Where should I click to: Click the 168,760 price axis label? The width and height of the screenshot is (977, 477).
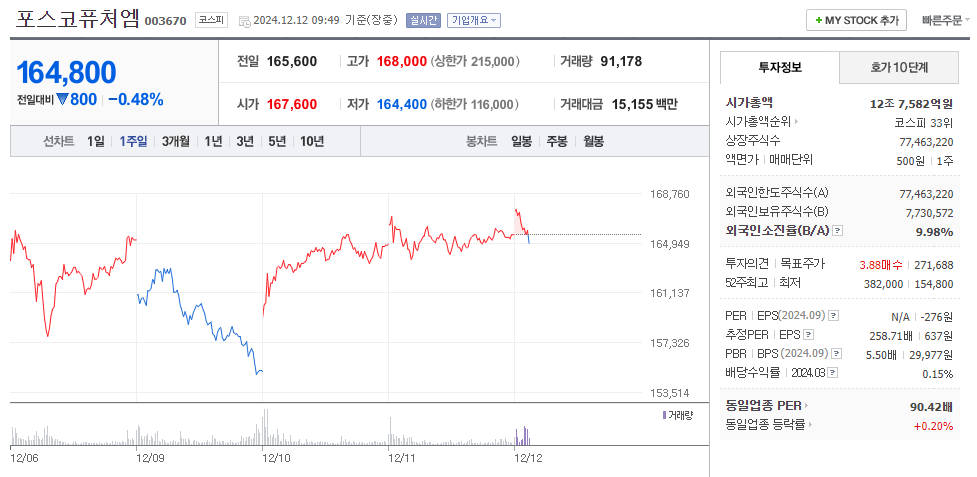click(x=672, y=194)
